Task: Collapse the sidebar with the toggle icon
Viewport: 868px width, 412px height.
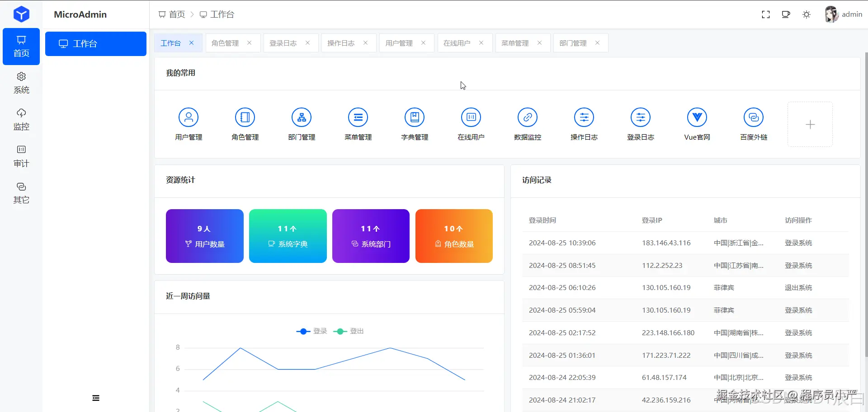Action: point(95,398)
